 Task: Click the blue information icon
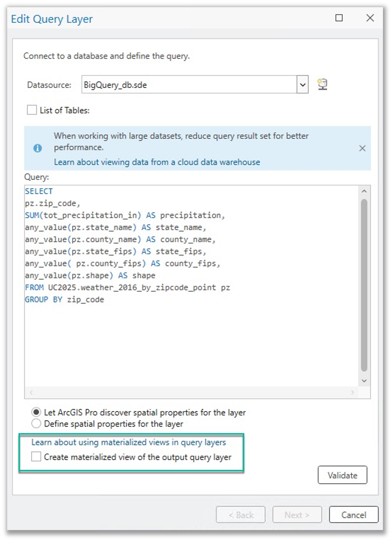point(37,148)
